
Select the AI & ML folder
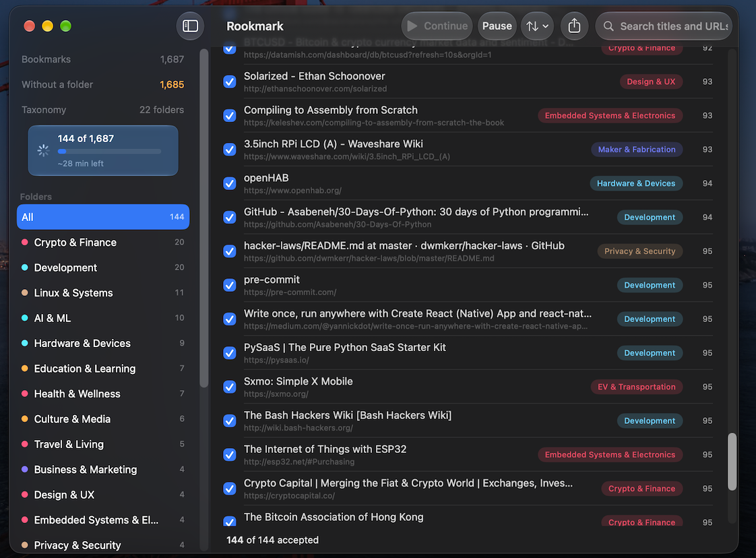pos(103,318)
